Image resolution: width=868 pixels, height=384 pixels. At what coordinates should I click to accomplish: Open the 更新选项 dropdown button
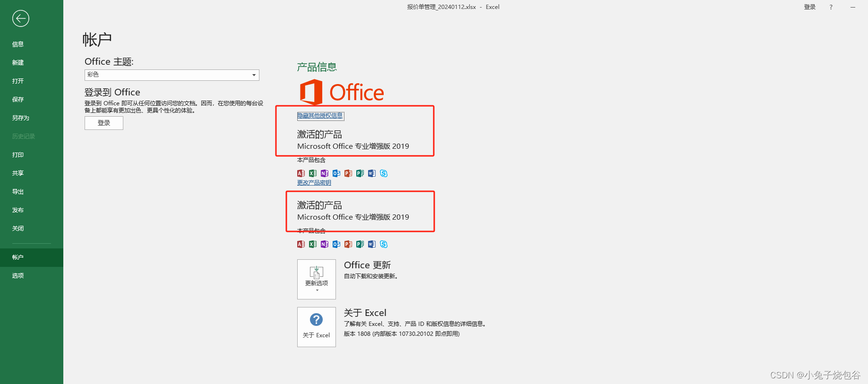[317, 279]
